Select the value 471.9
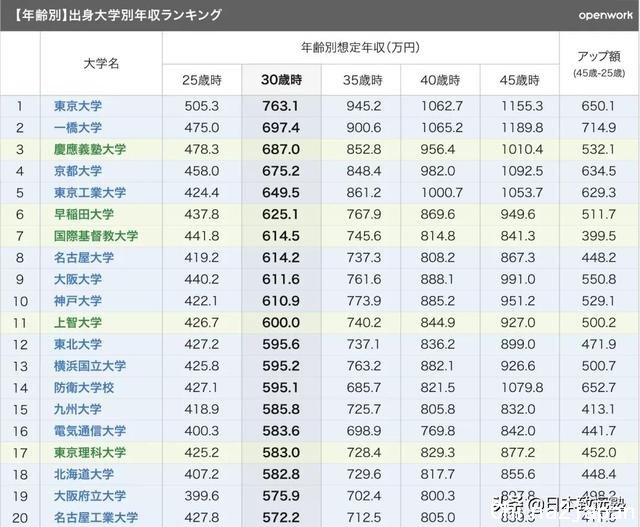Viewport: 640px width, 527px height. (x=598, y=344)
